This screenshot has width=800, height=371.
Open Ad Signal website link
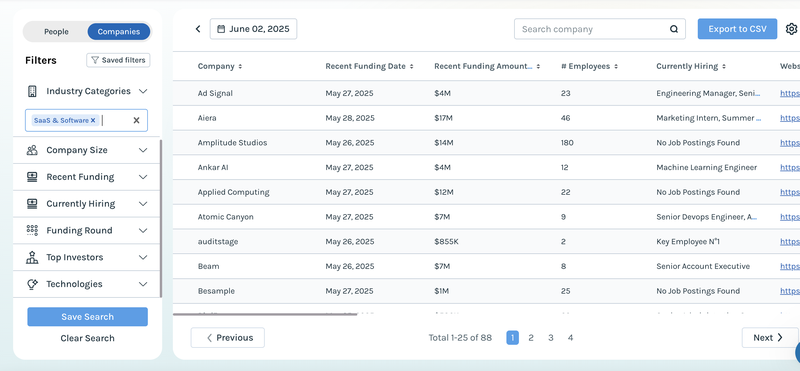point(790,93)
